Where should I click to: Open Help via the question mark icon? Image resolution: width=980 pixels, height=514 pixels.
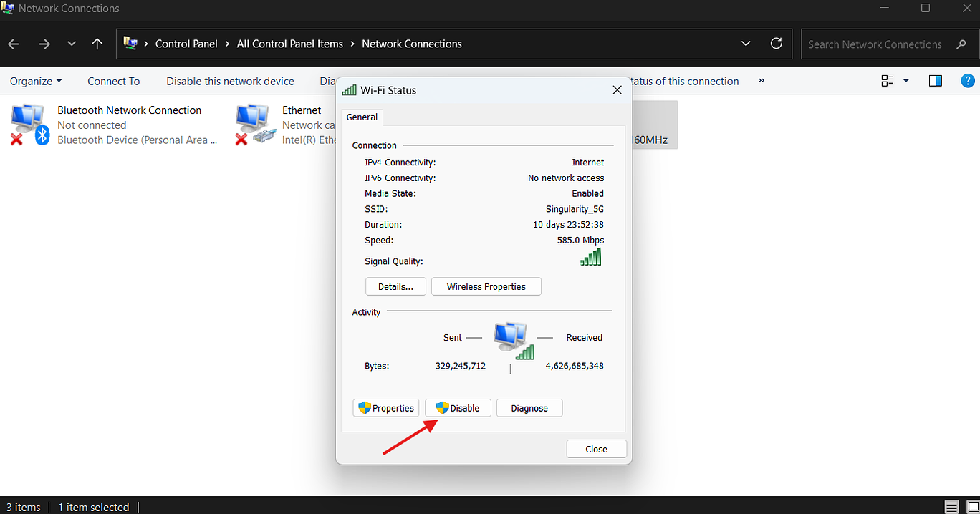coord(969,81)
